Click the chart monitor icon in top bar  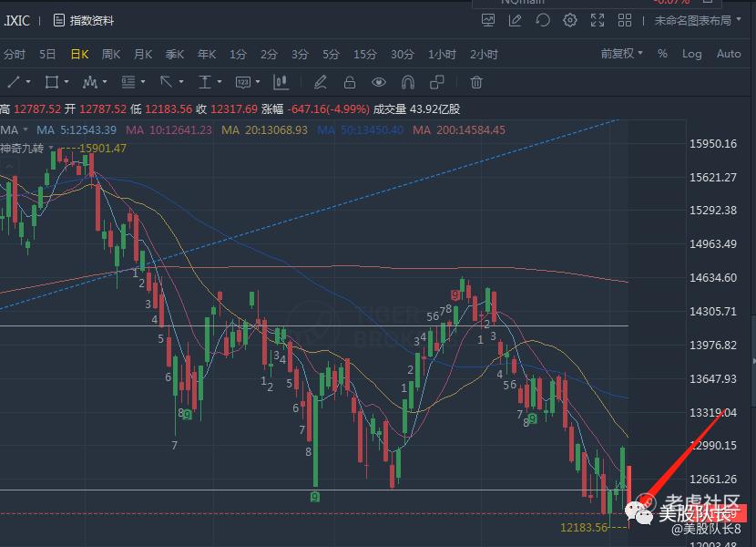(488, 20)
